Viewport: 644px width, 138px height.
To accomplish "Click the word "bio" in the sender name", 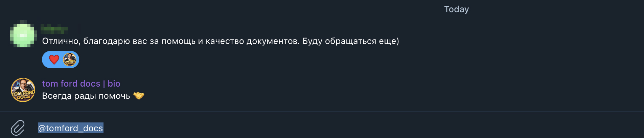I will (114, 84).
